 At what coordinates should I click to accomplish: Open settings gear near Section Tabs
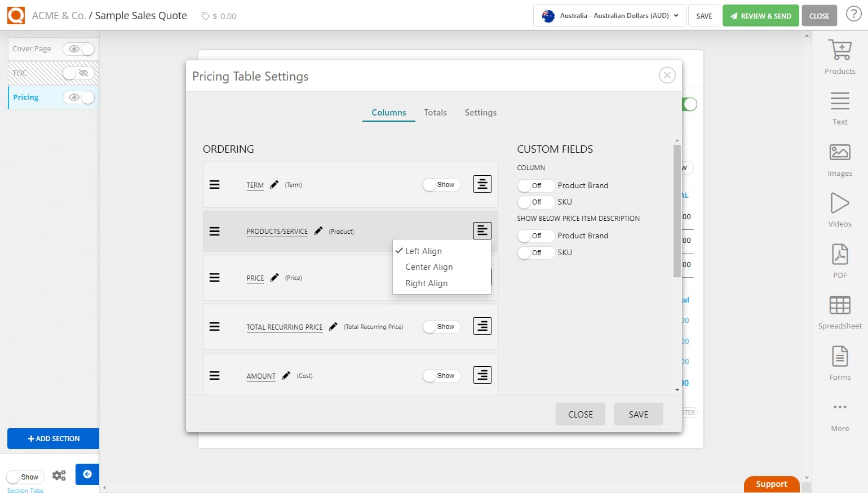point(59,475)
